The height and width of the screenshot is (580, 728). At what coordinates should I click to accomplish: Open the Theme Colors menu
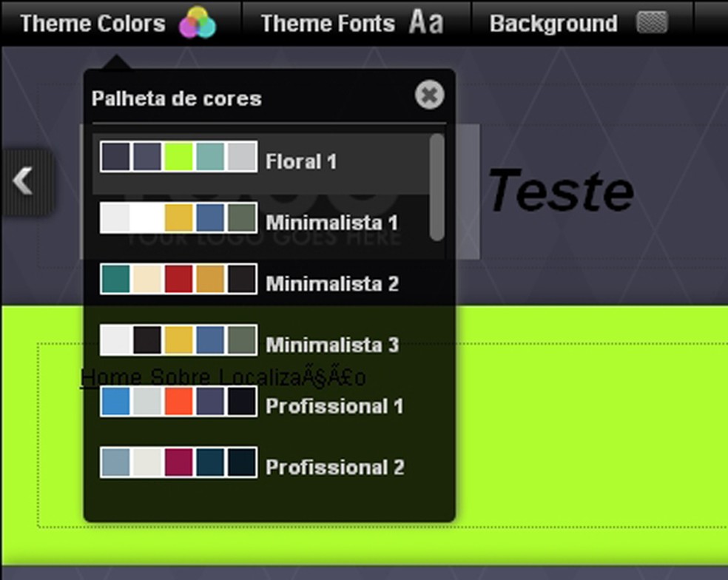tap(92, 24)
